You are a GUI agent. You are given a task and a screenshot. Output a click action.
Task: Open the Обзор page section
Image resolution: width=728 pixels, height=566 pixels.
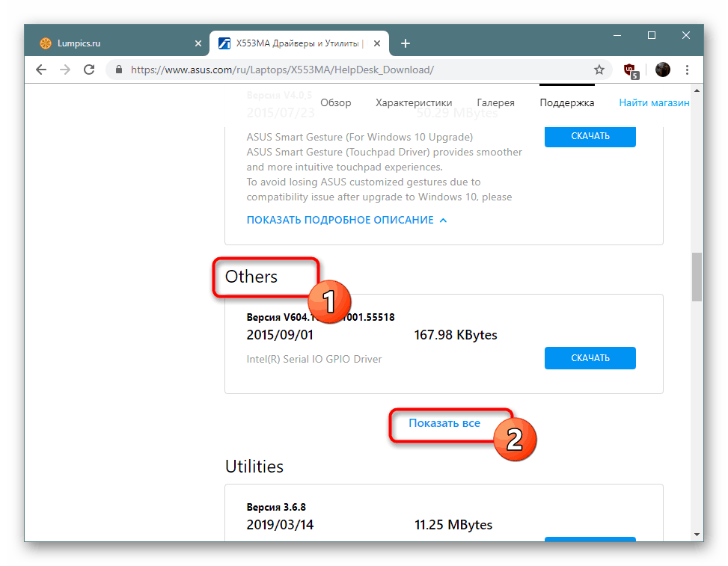pyautogui.click(x=336, y=102)
